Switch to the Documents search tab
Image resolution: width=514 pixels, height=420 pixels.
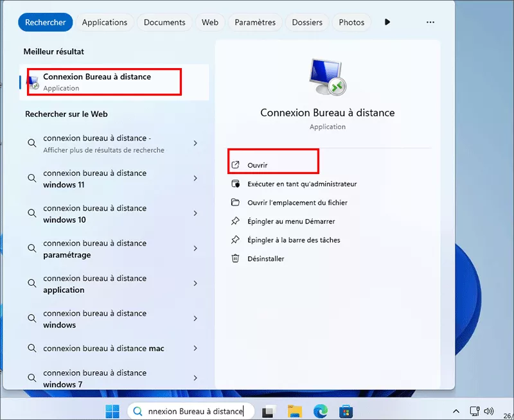click(164, 22)
